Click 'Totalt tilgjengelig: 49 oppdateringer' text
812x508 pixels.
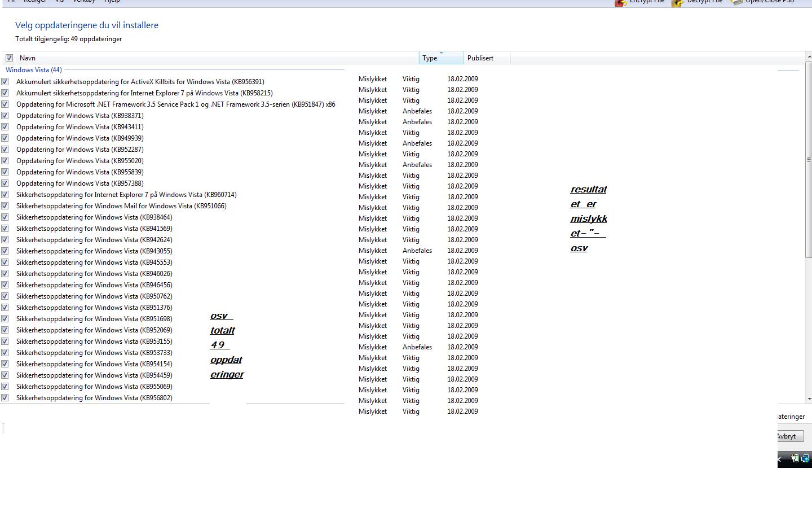coord(69,39)
